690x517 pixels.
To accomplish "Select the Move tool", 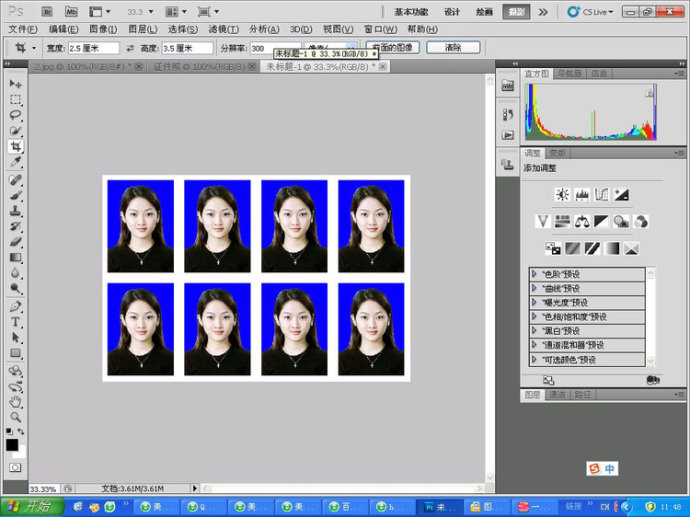I will (x=16, y=84).
